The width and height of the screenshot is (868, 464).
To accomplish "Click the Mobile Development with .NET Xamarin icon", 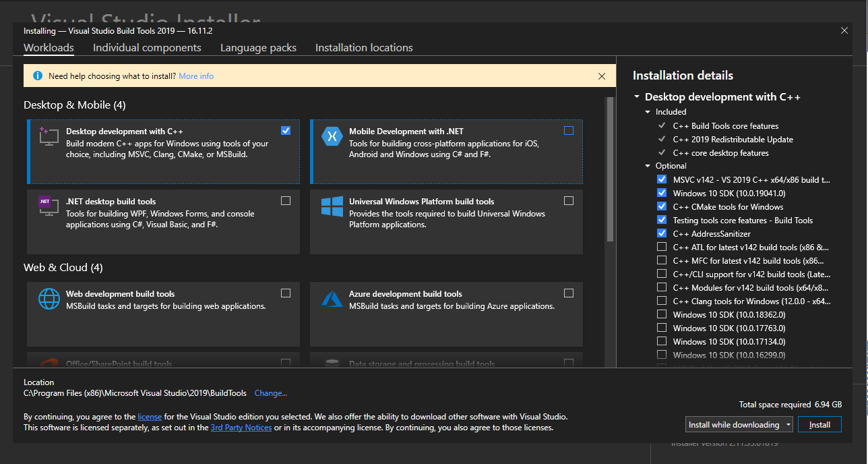I will point(332,136).
